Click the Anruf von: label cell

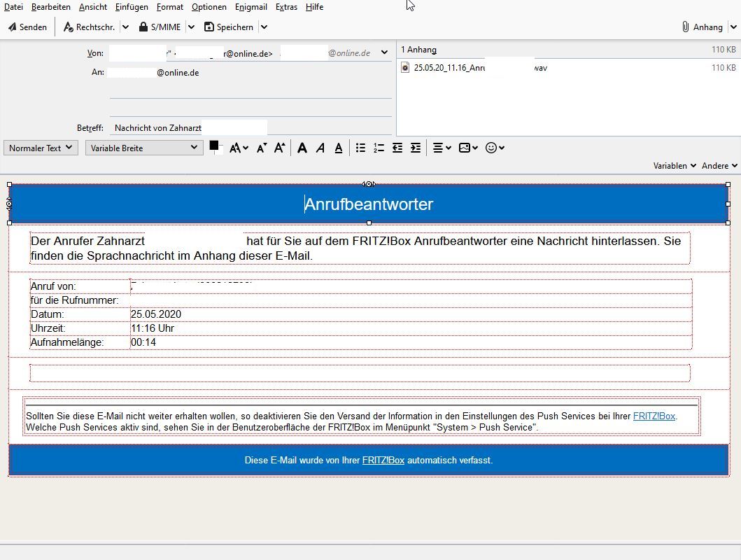pos(80,286)
